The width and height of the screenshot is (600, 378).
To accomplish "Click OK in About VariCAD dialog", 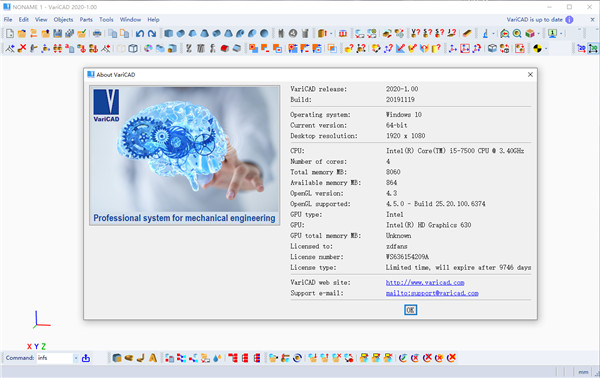I will (x=410, y=310).
